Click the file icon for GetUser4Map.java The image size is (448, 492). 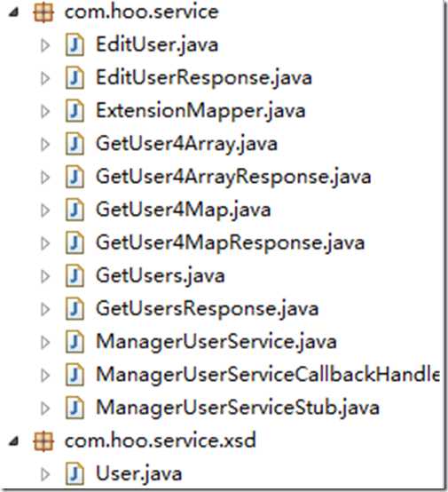pyautogui.click(x=75, y=210)
